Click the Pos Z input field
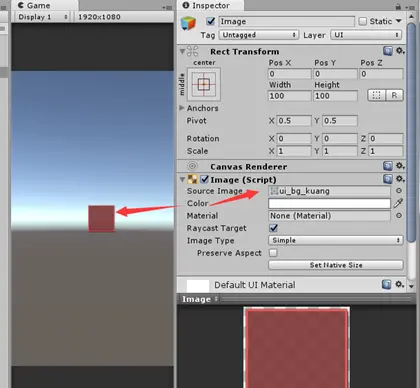420x388 pixels. pos(381,74)
